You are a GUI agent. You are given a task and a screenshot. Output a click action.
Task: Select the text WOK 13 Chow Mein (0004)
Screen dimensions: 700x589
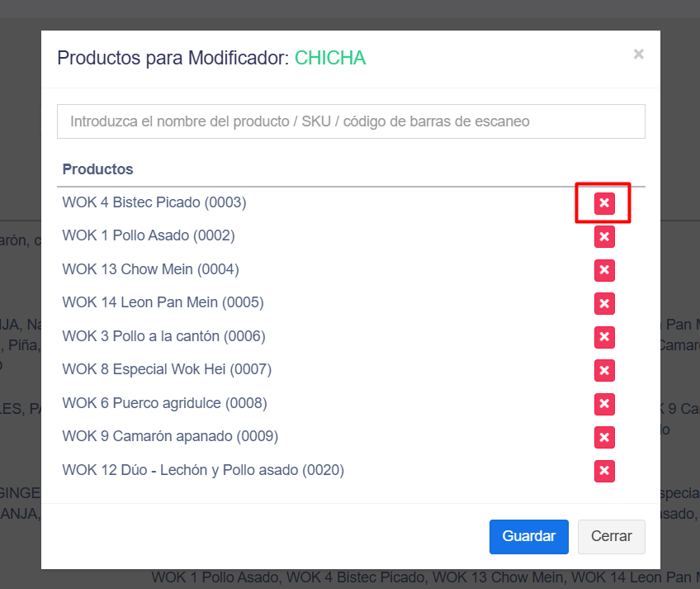[151, 269]
